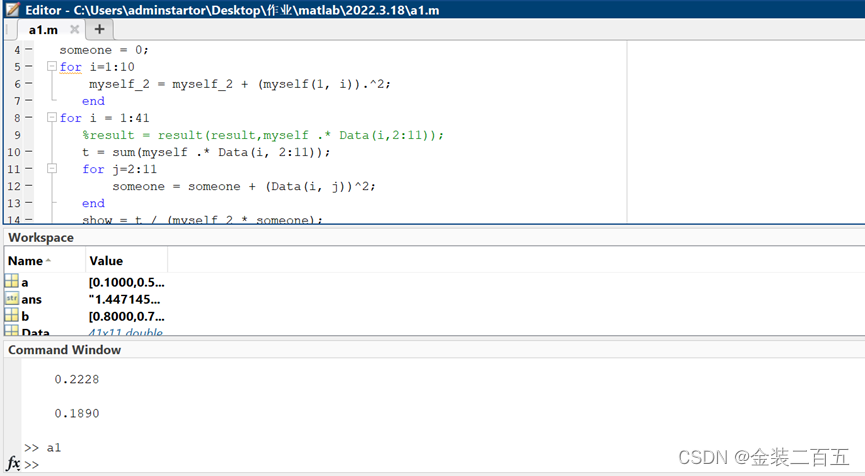Set breakpoint on line 10 dash
865x476 pixels.
29,152
